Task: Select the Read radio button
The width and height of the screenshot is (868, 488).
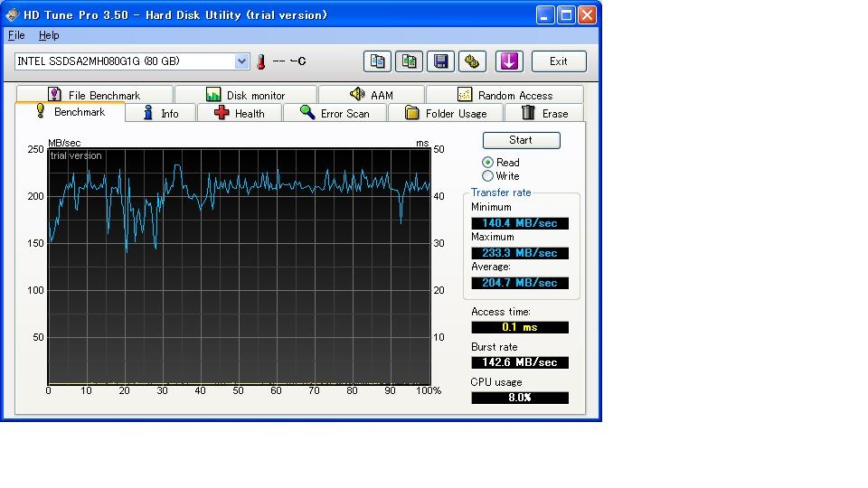Action: pyautogui.click(x=488, y=163)
